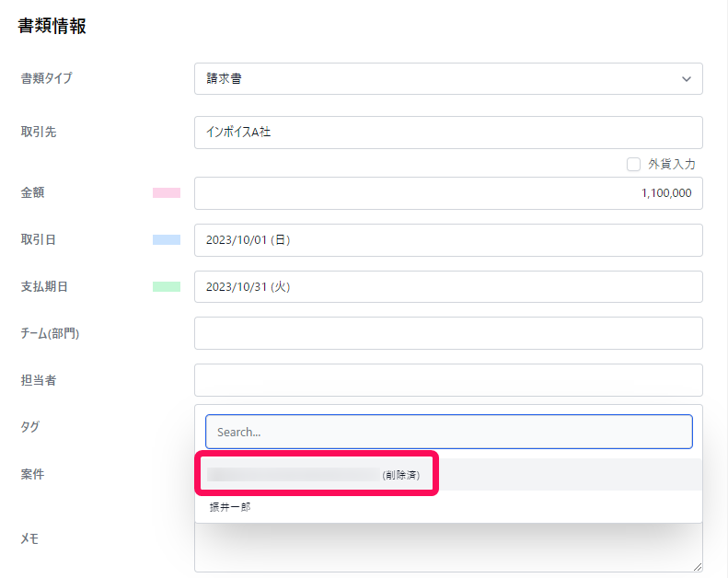The width and height of the screenshot is (728, 578).
Task: Focus the tag Search... box
Action: (449, 432)
